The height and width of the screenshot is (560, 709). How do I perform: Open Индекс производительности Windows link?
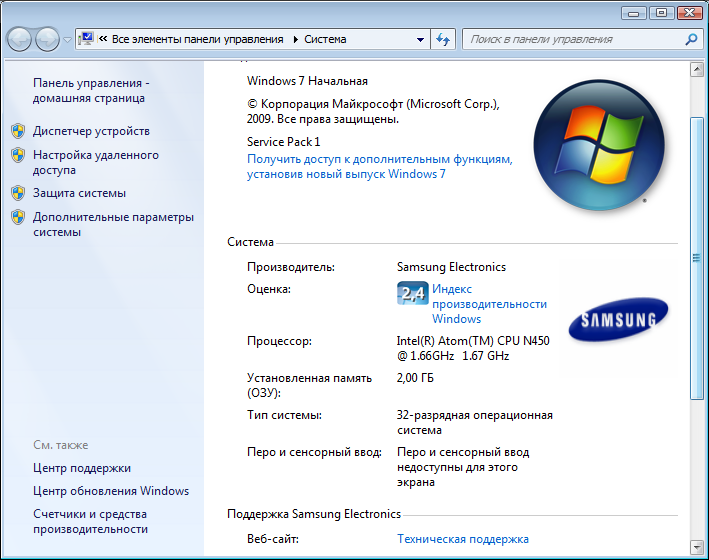click(x=489, y=304)
